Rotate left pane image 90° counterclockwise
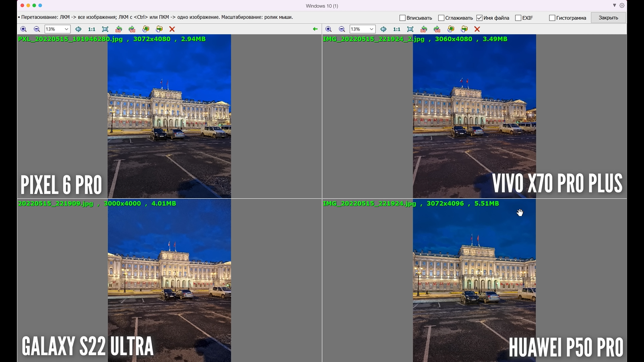 pyautogui.click(x=118, y=29)
